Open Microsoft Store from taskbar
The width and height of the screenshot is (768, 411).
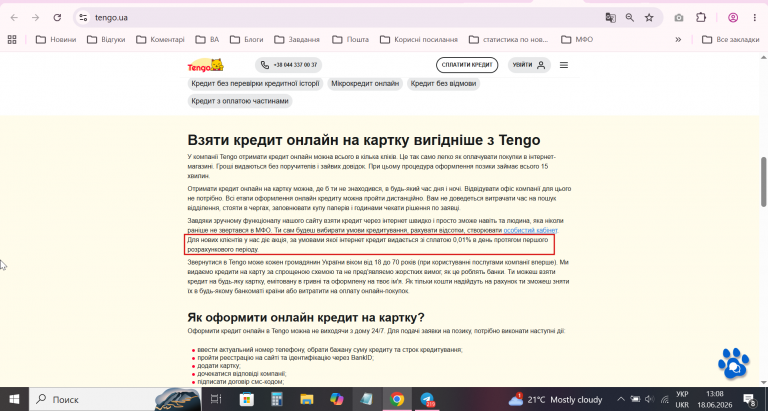(x=246, y=399)
